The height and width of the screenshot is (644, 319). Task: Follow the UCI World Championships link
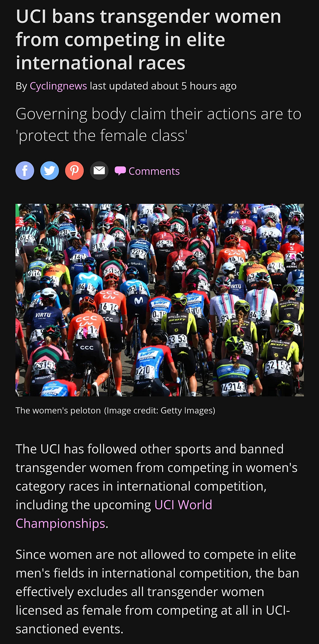tap(114, 514)
